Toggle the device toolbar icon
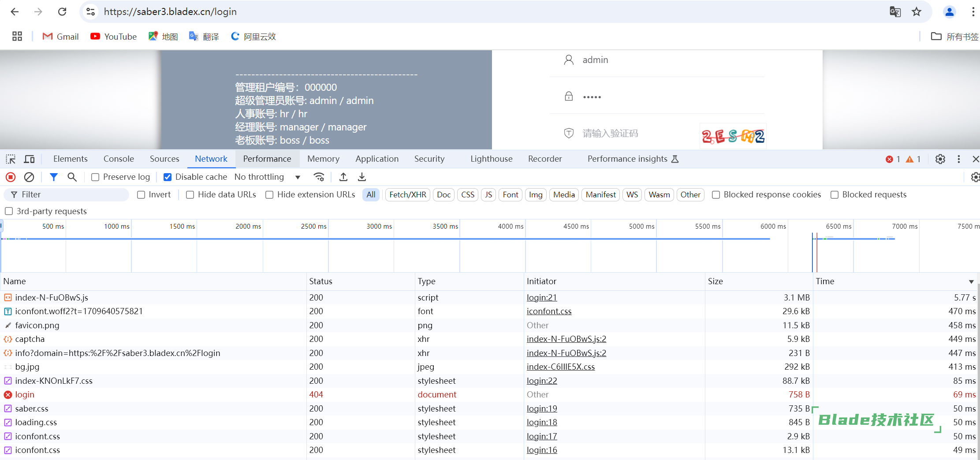 (x=30, y=159)
